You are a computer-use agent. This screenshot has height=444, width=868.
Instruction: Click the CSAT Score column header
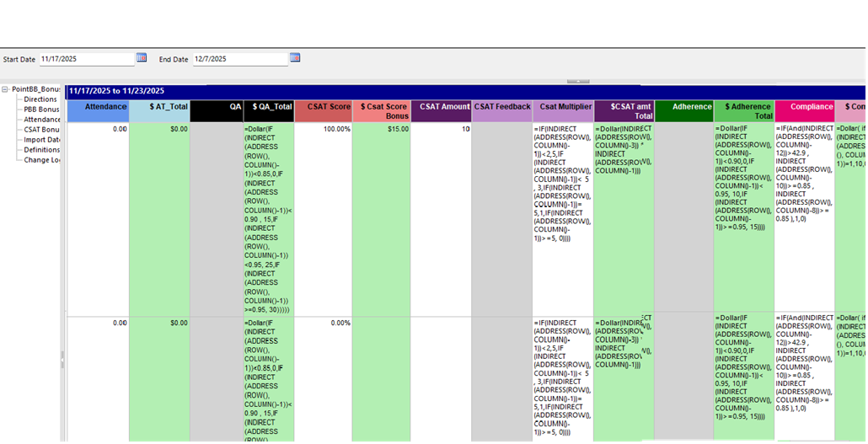(x=324, y=111)
